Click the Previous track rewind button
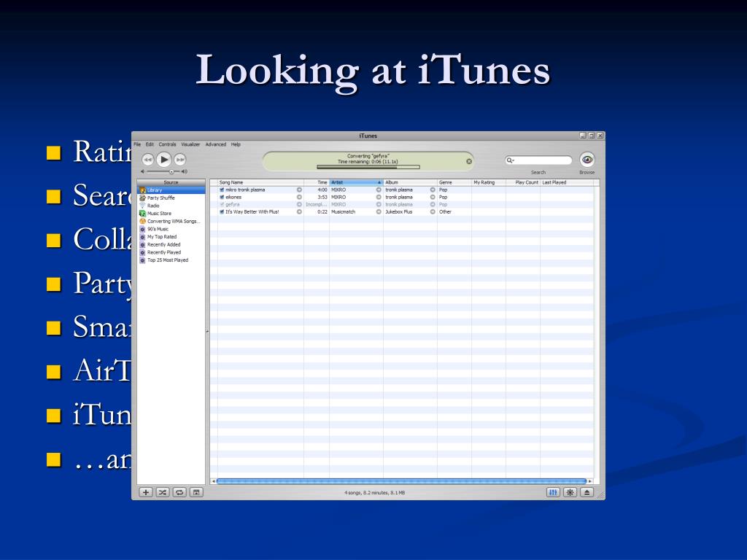The height and width of the screenshot is (560, 747). point(147,160)
